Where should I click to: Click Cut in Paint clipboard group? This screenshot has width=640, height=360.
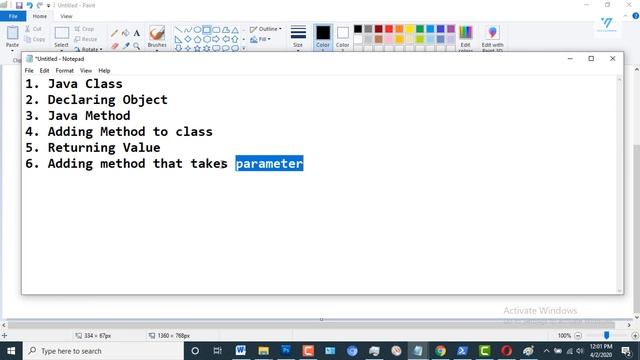coord(33,29)
